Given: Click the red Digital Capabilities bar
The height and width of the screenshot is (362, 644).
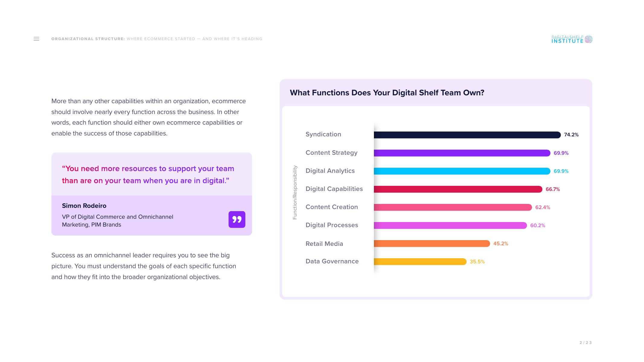Looking at the screenshot, I should tap(458, 189).
